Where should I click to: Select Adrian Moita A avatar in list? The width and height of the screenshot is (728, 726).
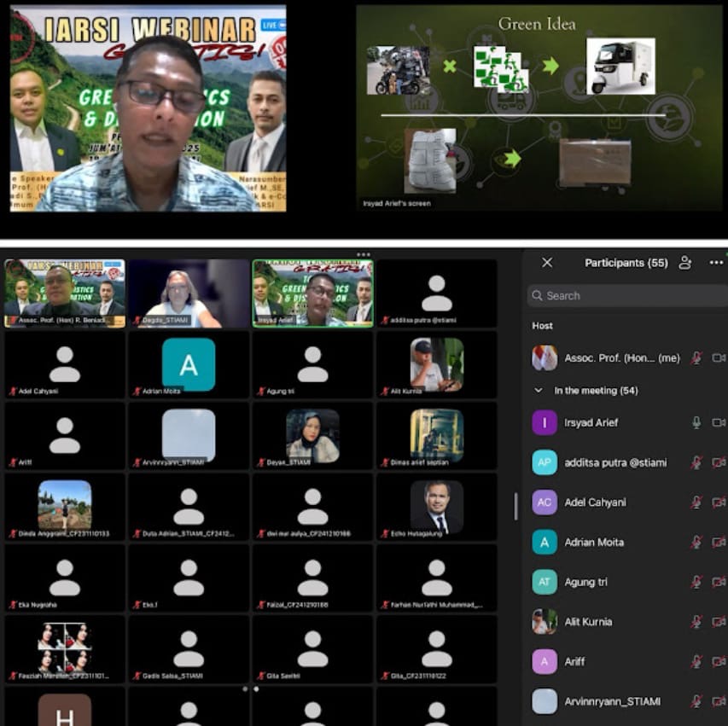coord(545,543)
